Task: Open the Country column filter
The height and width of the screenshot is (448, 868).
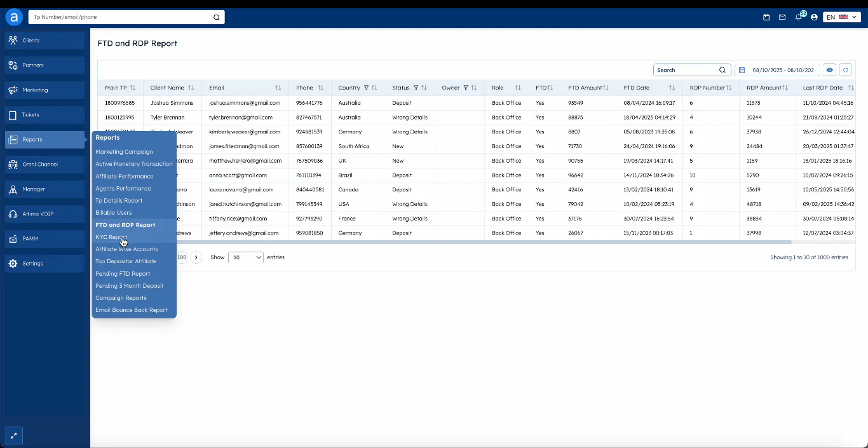Action: pyautogui.click(x=366, y=88)
